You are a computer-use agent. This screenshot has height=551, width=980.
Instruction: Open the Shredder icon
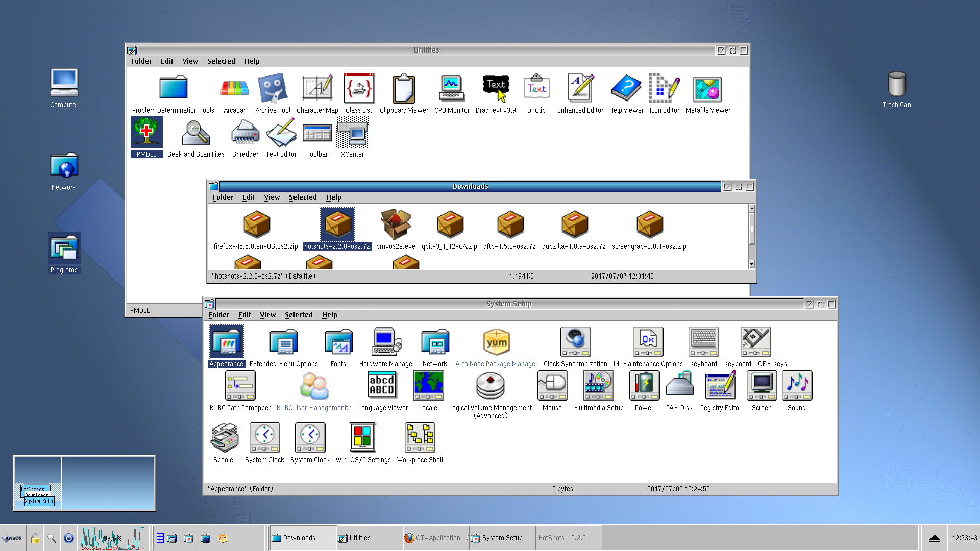(x=245, y=133)
